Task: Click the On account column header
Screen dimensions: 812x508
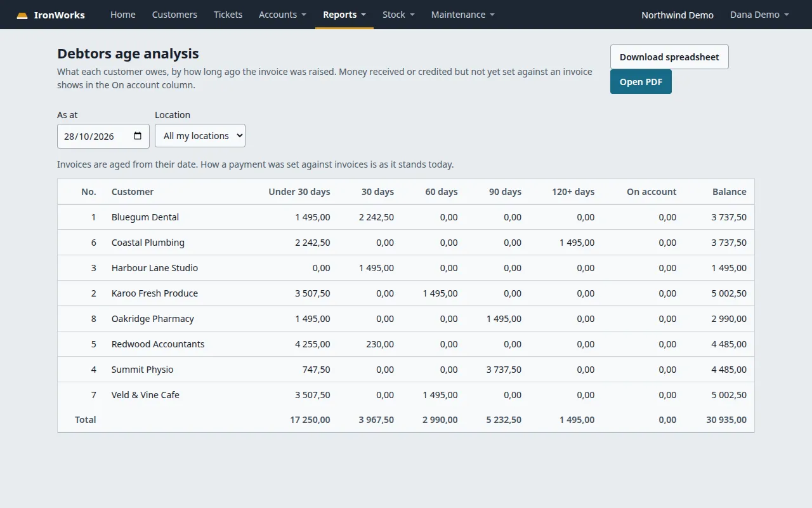Action: pyautogui.click(x=652, y=192)
